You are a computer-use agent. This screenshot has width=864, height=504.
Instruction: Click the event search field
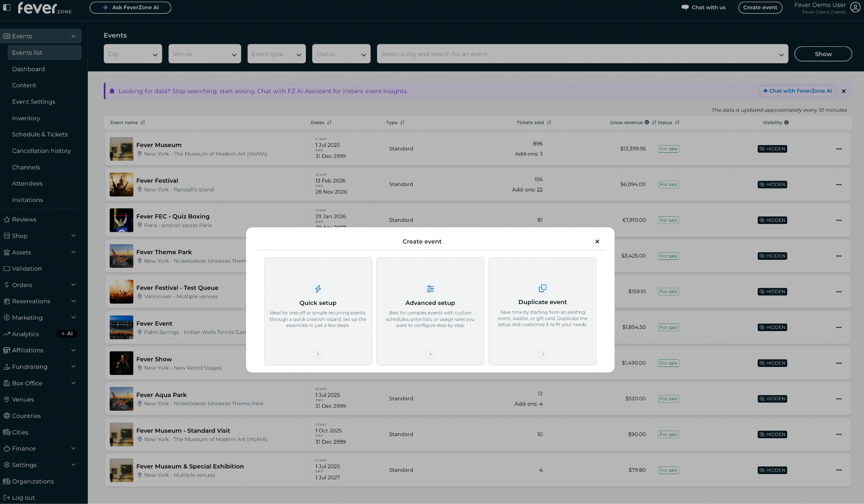[x=582, y=54]
